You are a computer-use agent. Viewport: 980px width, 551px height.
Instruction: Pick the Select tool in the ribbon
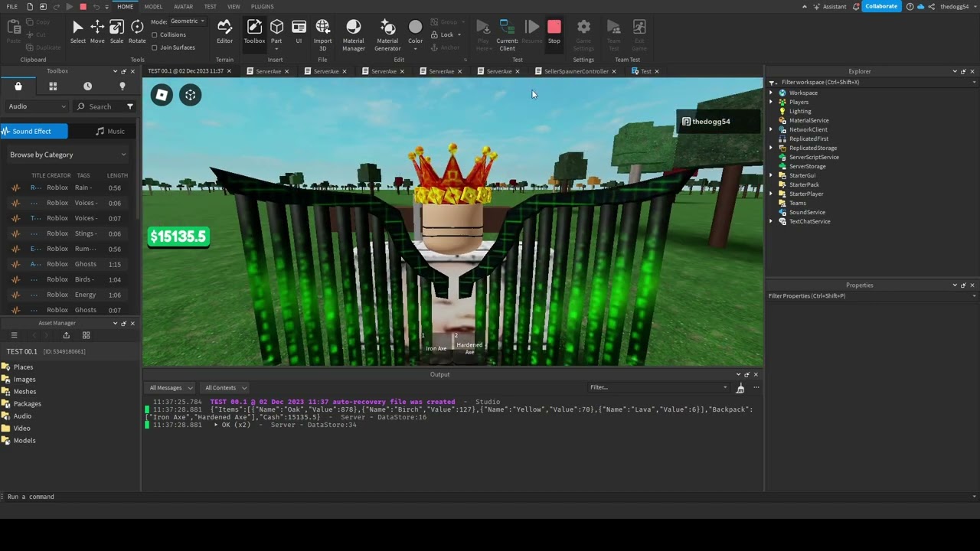pos(77,31)
